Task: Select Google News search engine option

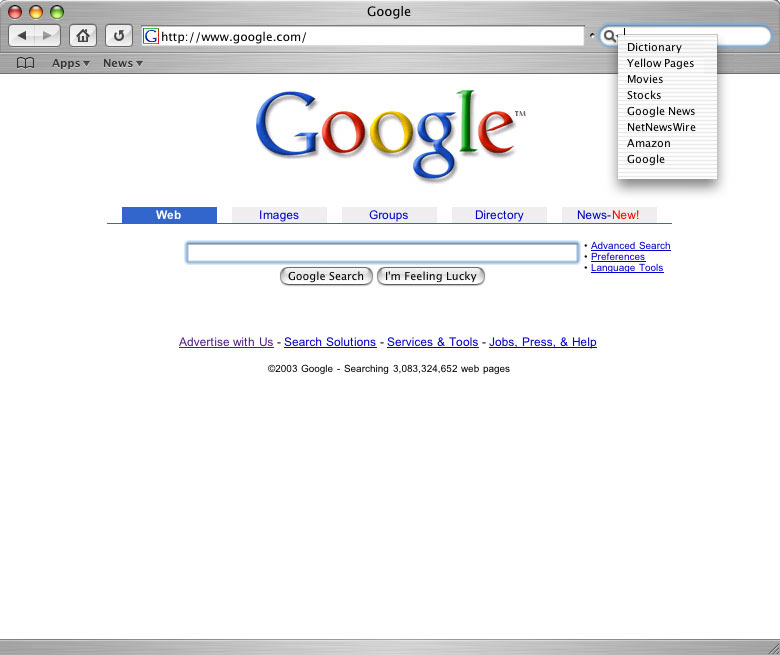Action: click(661, 111)
